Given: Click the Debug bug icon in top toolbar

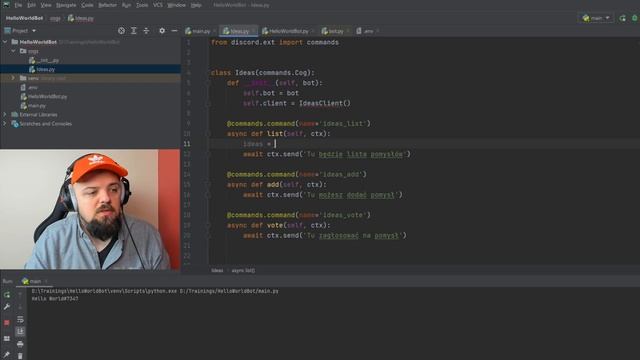Looking at the screenshot, I should pyautogui.click(x=635, y=18).
